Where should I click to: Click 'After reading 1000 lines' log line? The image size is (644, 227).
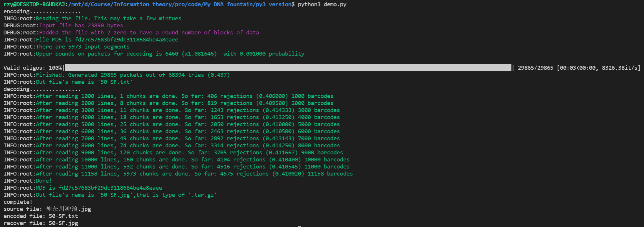168,96
